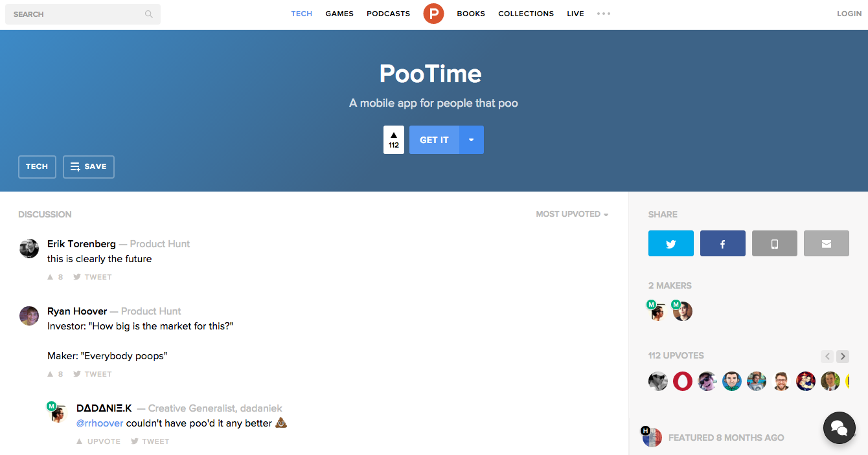The height and width of the screenshot is (455, 868).
Task: Share PooTime on Facebook
Action: tap(723, 243)
